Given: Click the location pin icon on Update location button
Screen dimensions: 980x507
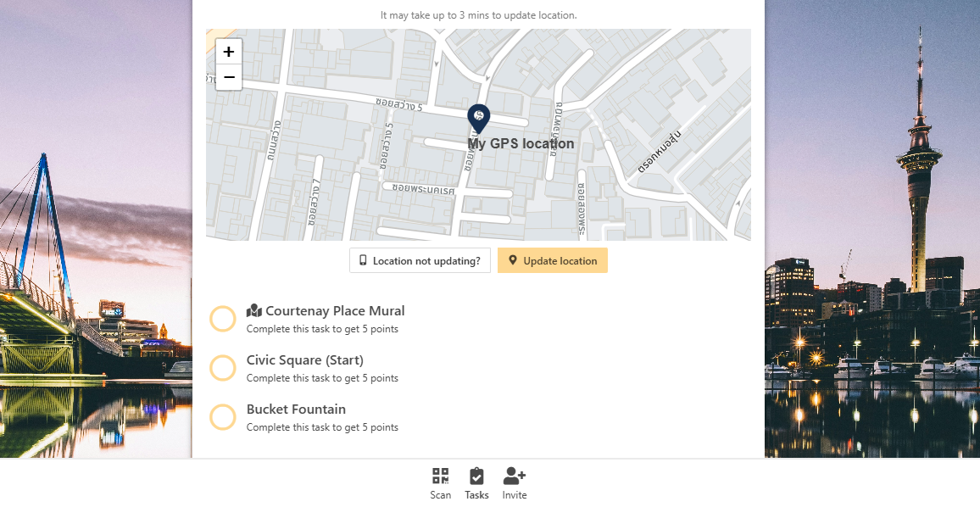Looking at the screenshot, I should pyautogui.click(x=510, y=260).
